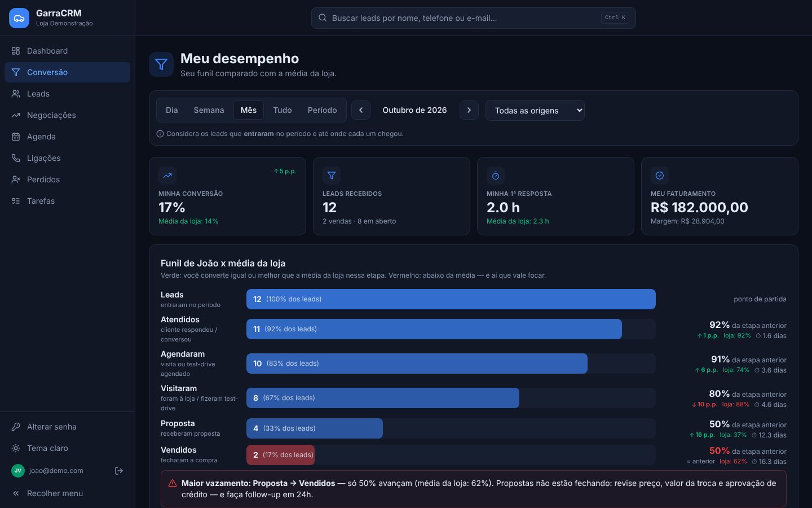Open the Leads section people icon
Image resolution: width=812 pixels, height=508 pixels.
click(x=16, y=94)
